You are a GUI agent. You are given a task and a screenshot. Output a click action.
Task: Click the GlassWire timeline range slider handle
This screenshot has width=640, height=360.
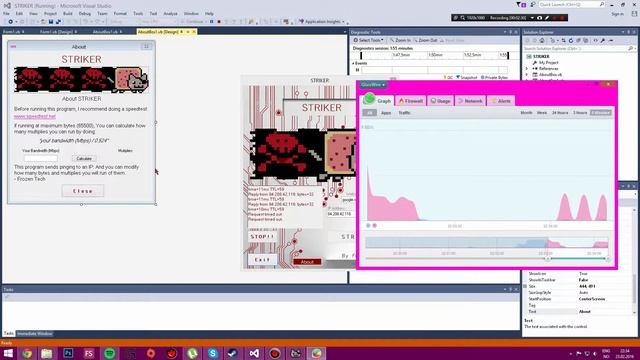pyautogui.click(x=548, y=258)
